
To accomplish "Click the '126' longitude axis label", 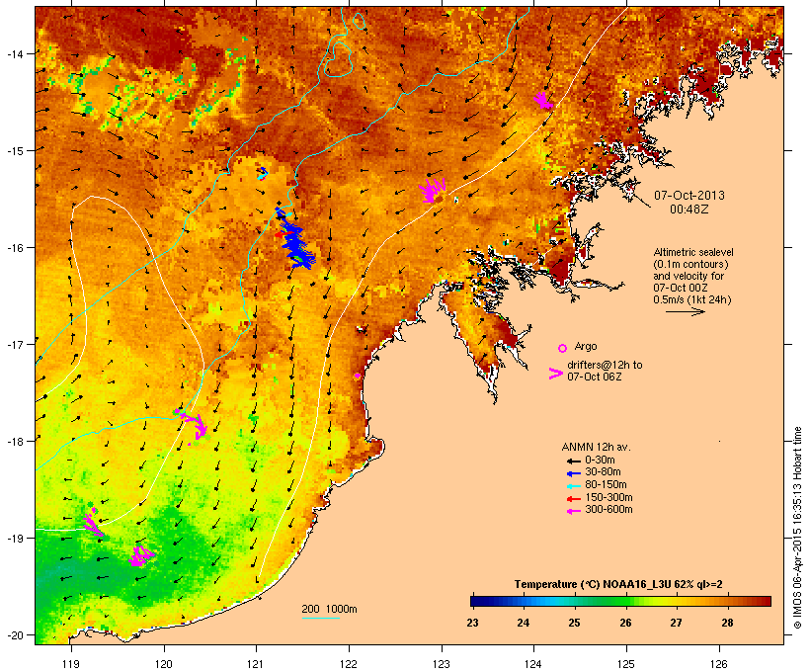I will (719, 664).
